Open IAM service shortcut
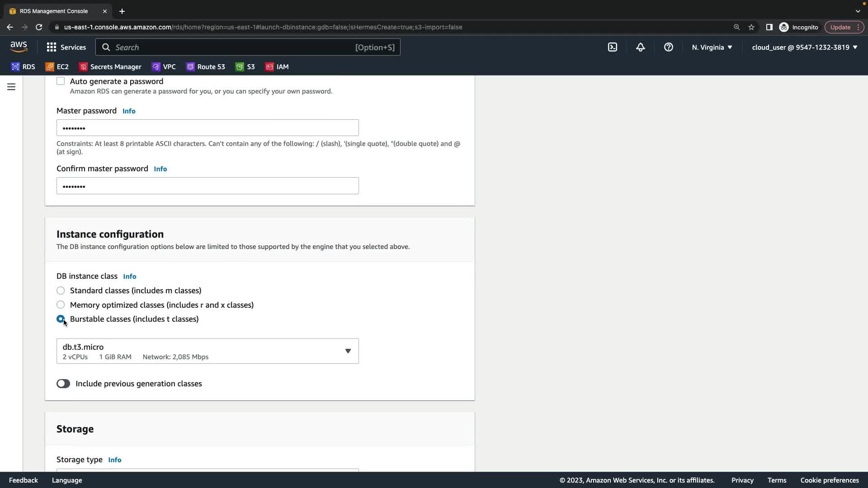Image resolution: width=868 pixels, height=488 pixels. click(277, 67)
